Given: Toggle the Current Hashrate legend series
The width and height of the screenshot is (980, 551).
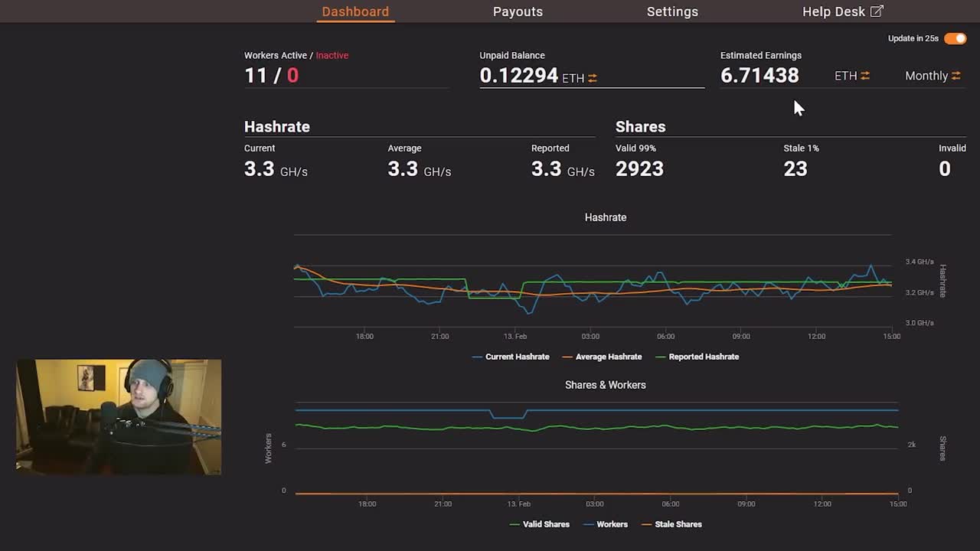Looking at the screenshot, I should click(x=511, y=357).
